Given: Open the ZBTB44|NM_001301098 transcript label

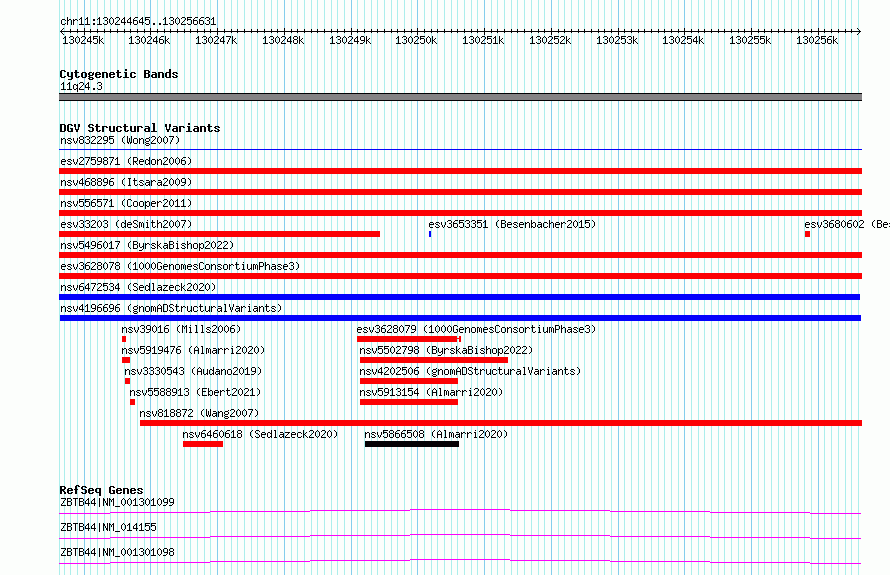Looking at the screenshot, I should 117,552.
